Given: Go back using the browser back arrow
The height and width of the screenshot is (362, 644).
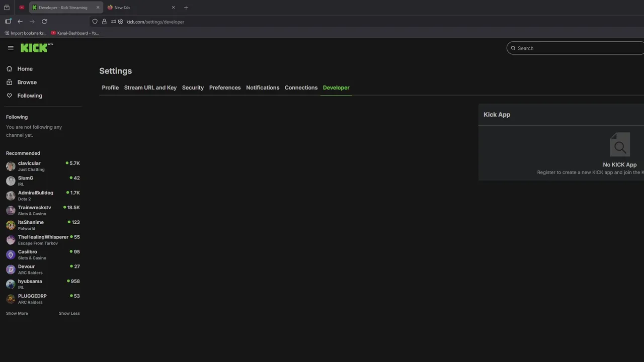Looking at the screenshot, I should (20, 22).
